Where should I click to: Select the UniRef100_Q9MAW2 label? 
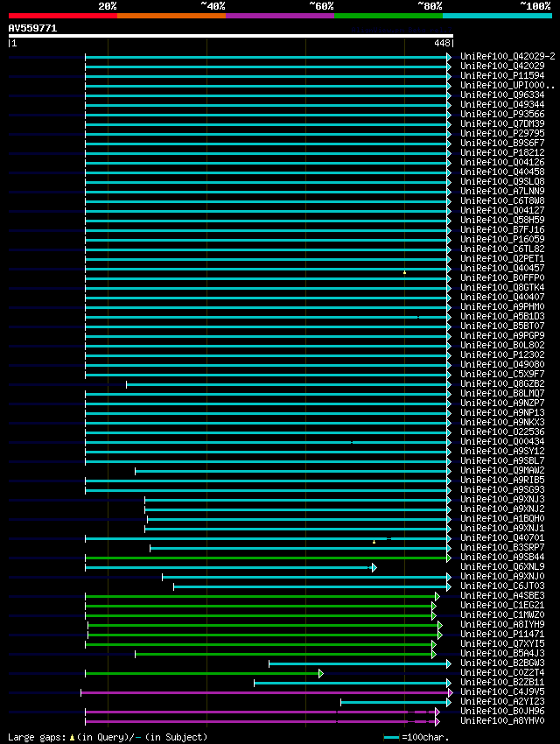502,471
